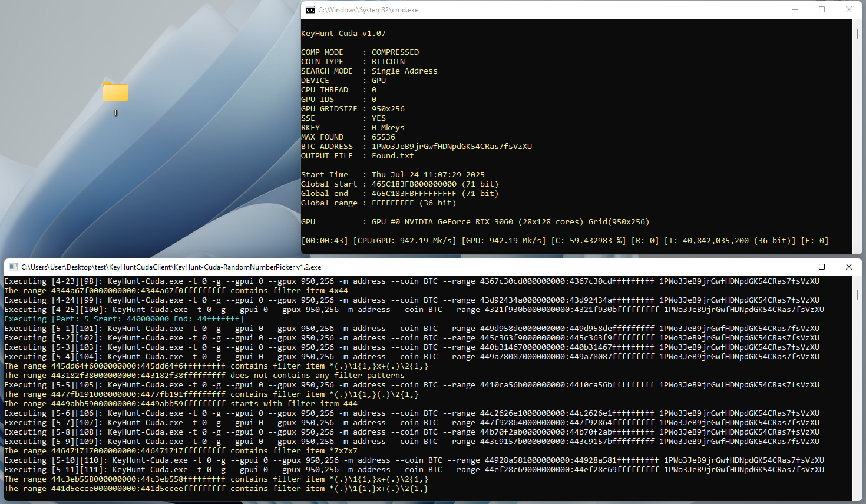Click the 'GPU GRIDSIZE : 950x256' line

[353, 109]
